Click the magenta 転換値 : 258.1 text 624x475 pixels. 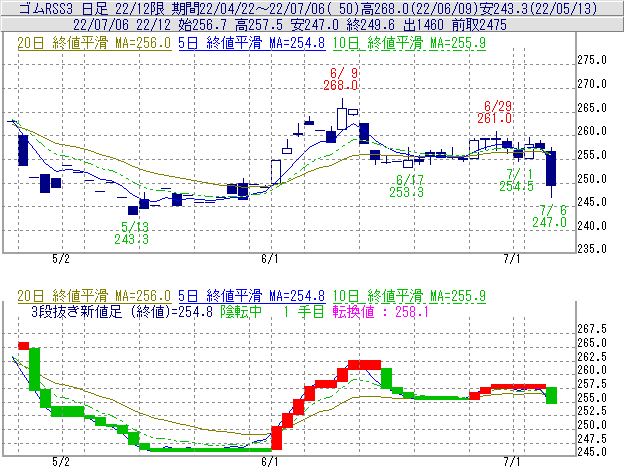click(381, 311)
